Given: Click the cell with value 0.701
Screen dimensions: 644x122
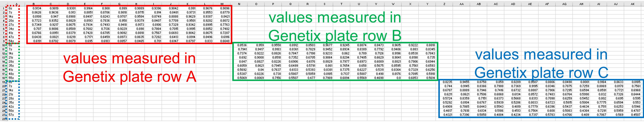Looking at the screenshot, I should (153, 41).
